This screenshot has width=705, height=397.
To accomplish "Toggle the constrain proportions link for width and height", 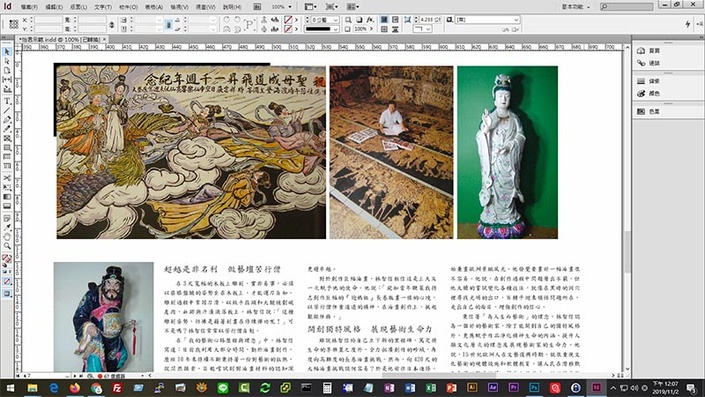I will [x=112, y=24].
